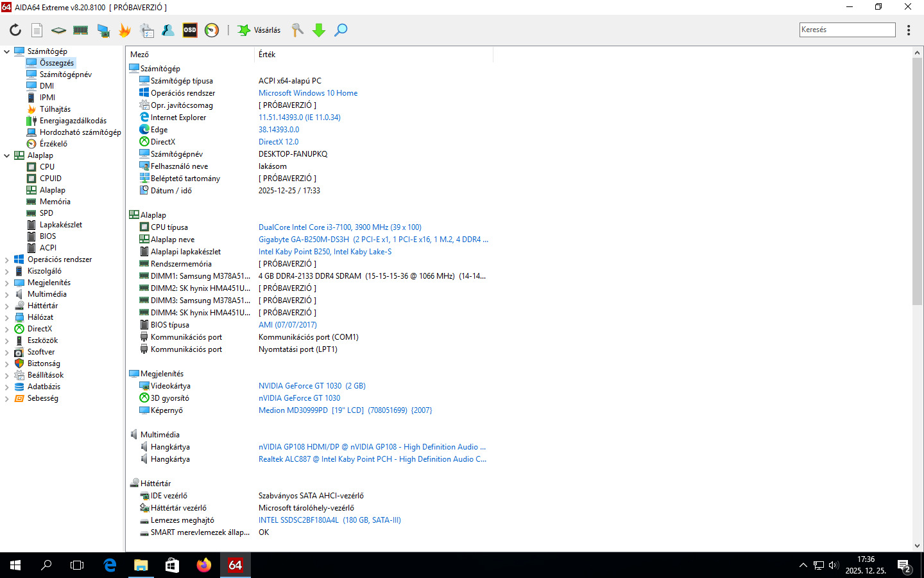The width and height of the screenshot is (924, 578).
Task: Open the gear checklist toolbar icon
Action: (x=146, y=30)
